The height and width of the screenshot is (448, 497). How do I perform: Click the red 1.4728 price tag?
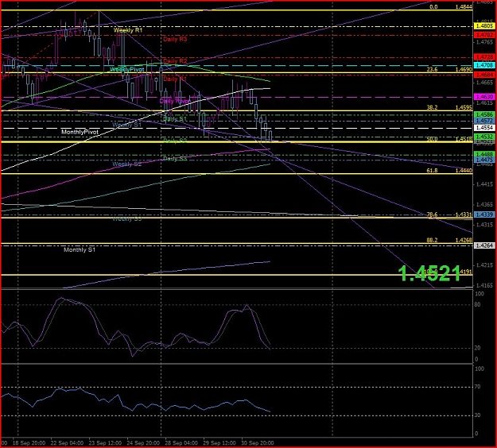click(484, 57)
